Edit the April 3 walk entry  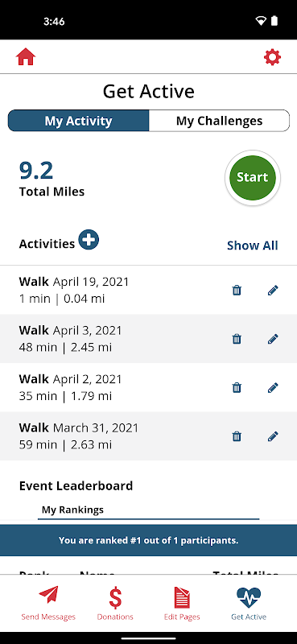pyautogui.click(x=273, y=339)
